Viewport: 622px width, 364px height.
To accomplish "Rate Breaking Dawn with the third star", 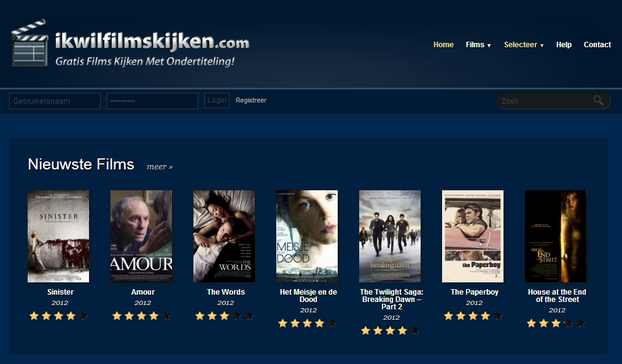I will 391,331.
